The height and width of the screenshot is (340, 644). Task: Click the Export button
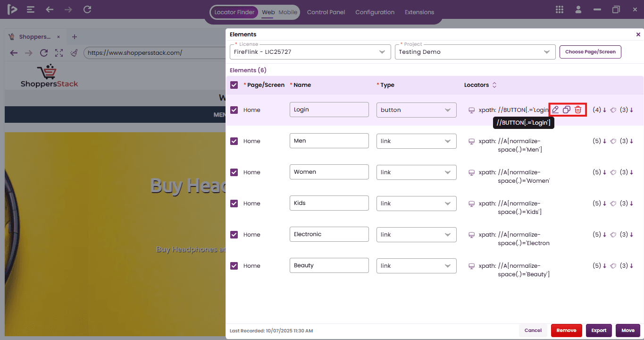click(x=599, y=331)
